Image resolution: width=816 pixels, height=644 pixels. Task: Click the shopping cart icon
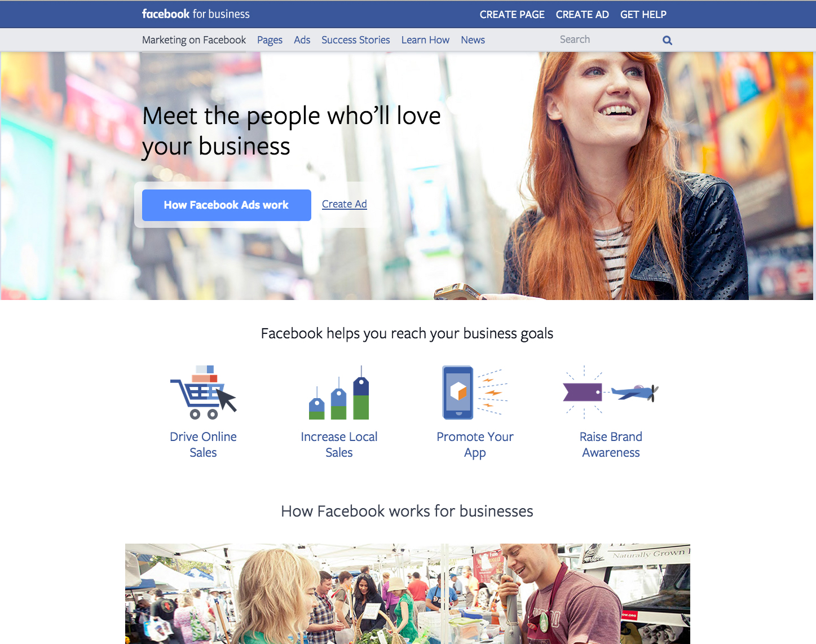point(204,392)
